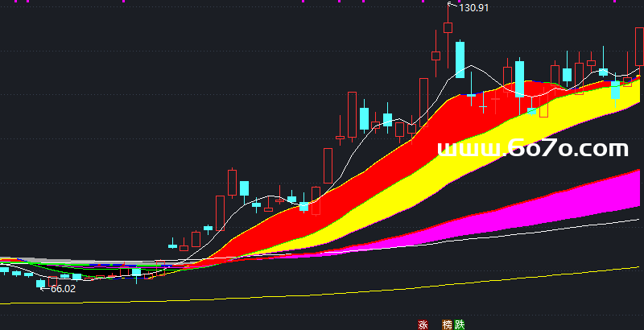Click the 66.02 low price label
644x330 pixels.
click(x=63, y=288)
